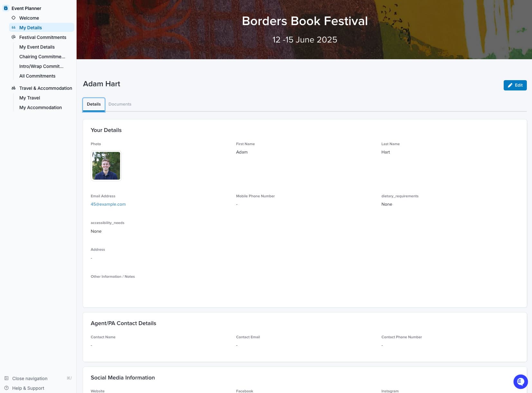
Task: Click the Contact Phone Number label
Action: tap(402, 337)
